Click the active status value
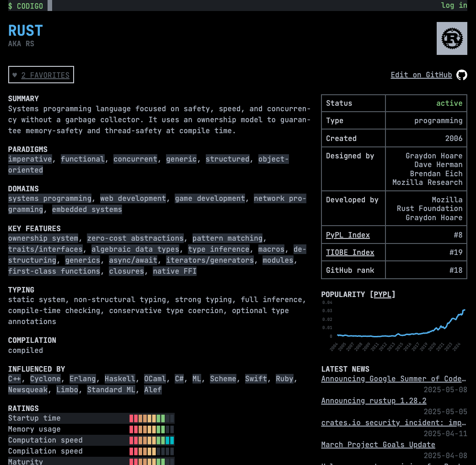Viewport: 476px width, 465px height. [x=449, y=103]
